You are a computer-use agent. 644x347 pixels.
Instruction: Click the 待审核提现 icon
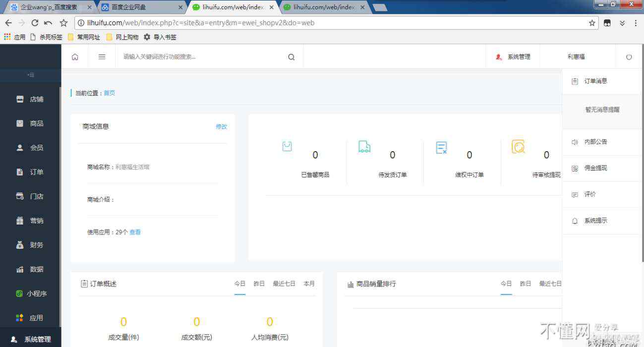518,147
